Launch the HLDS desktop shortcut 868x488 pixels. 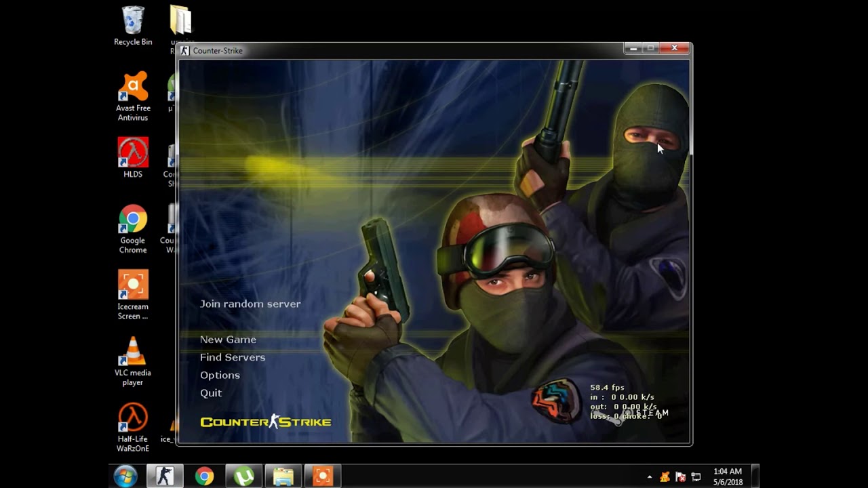pyautogui.click(x=133, y=157)
